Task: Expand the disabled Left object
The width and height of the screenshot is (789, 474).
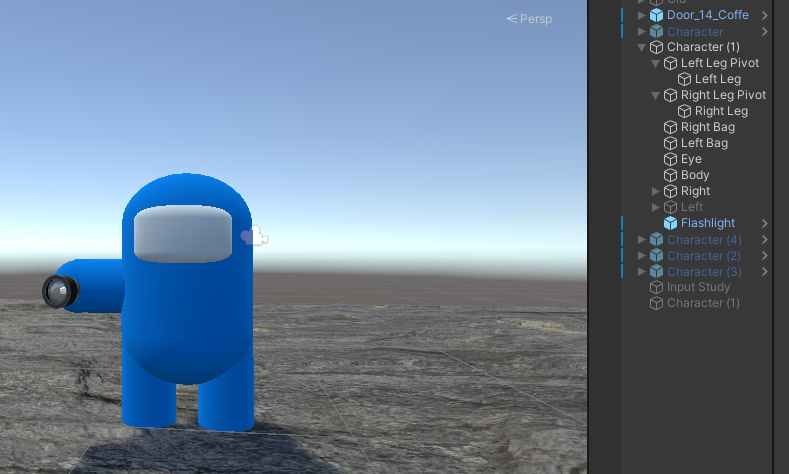Action: (x=656, y=207)
